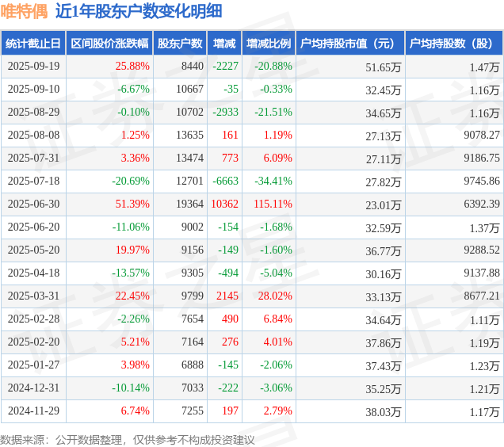Viewport: 504px width, 447px height.
Task: Click the 近1年股东户数变化明细 heading
Action: click(139, 12)
